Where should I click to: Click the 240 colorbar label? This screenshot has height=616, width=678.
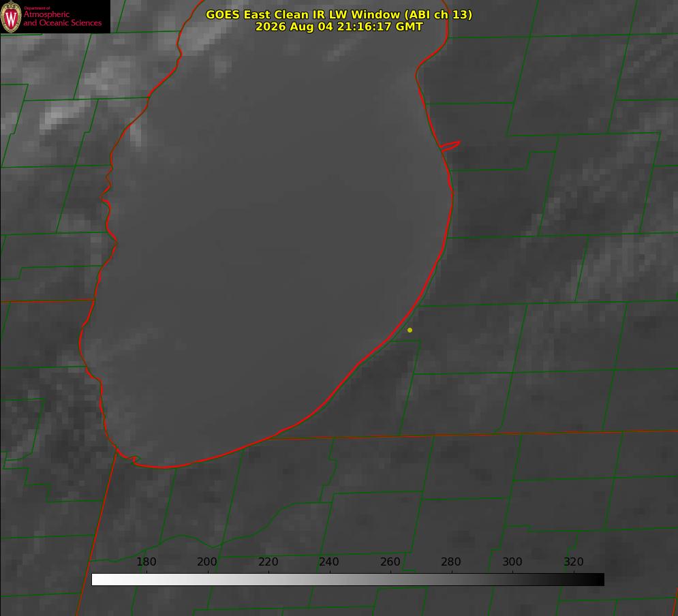point(329,561)
